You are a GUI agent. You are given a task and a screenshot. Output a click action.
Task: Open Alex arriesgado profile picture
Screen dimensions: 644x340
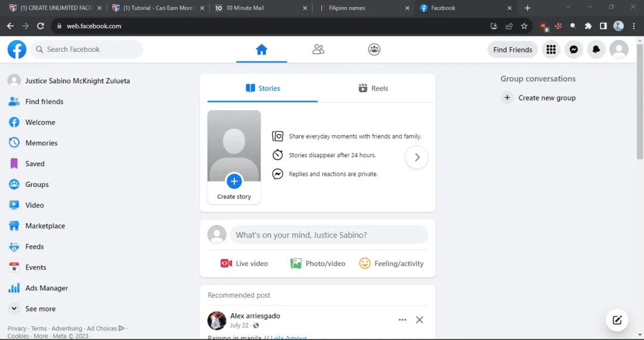point(217,321)
